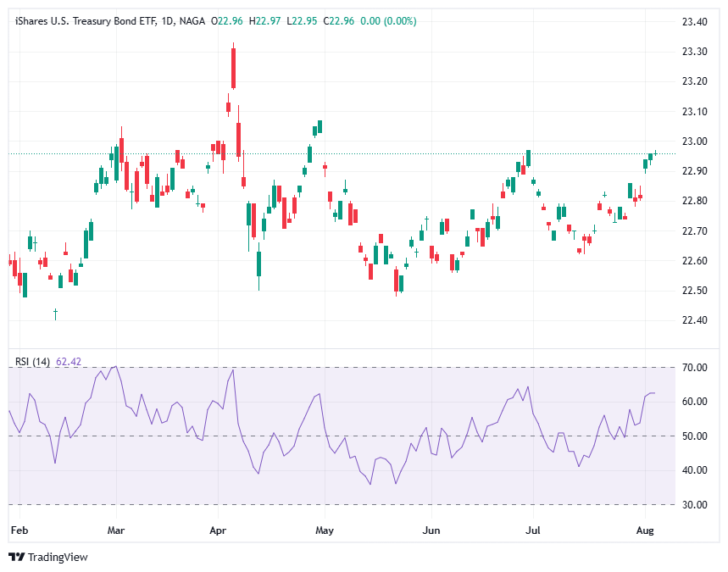
Task: Click the RSI value 62.42
Action: click(70, 360)
